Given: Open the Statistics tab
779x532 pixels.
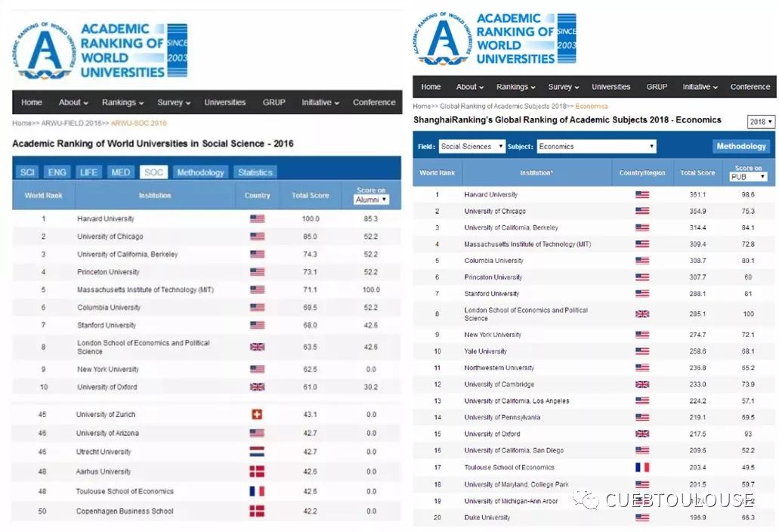Looking at the screenshot, I should [x=255, y=172].
